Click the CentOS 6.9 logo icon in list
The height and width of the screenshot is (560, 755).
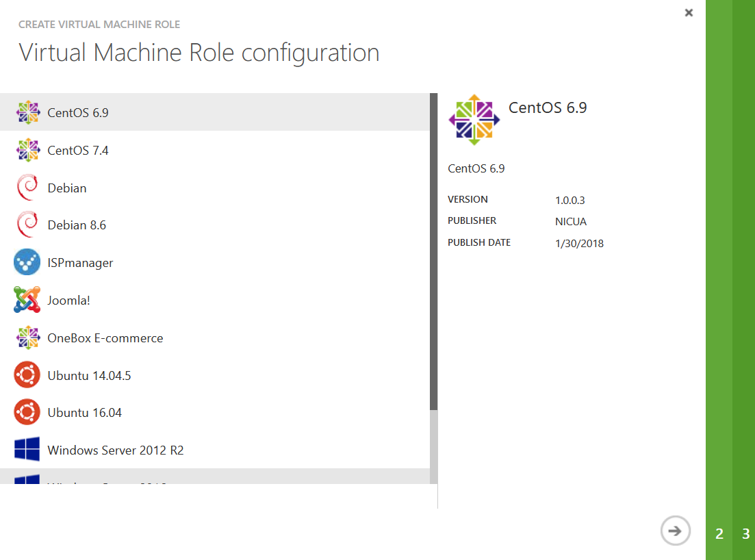click(x=28, y=112)
